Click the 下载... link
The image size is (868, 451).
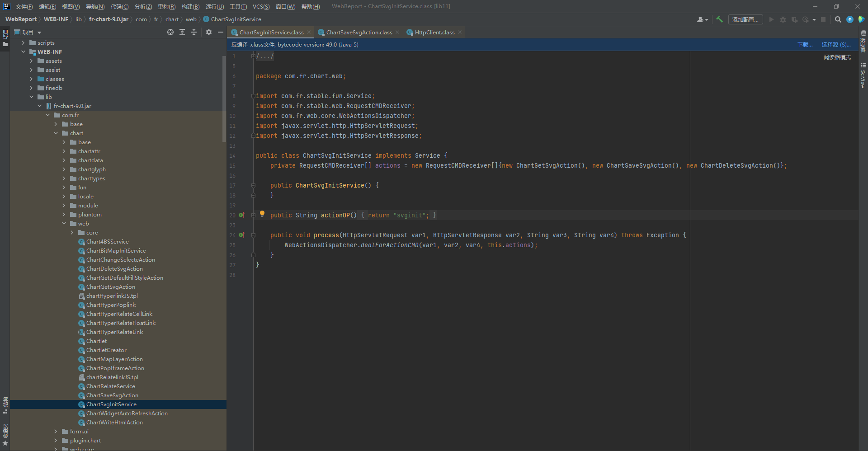coord(805,44)
